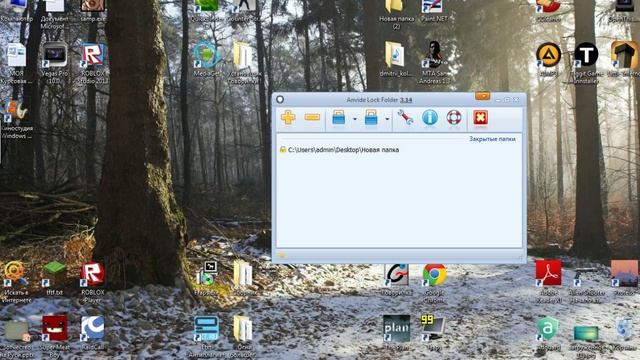
Task: Select the Киностудия Windows desktop shortcut
Action: [16, 119]
